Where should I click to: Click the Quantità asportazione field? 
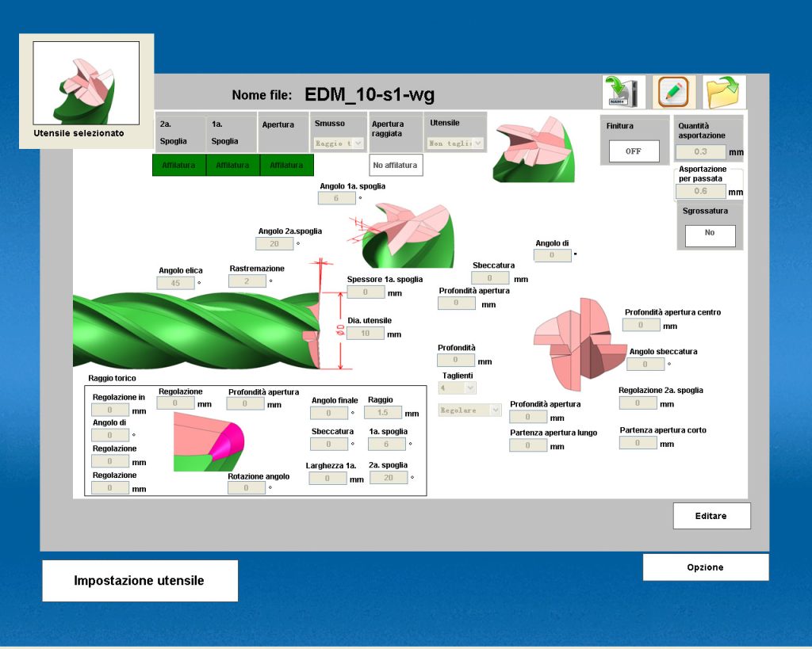pyautogui.click(x=701, y=151)
